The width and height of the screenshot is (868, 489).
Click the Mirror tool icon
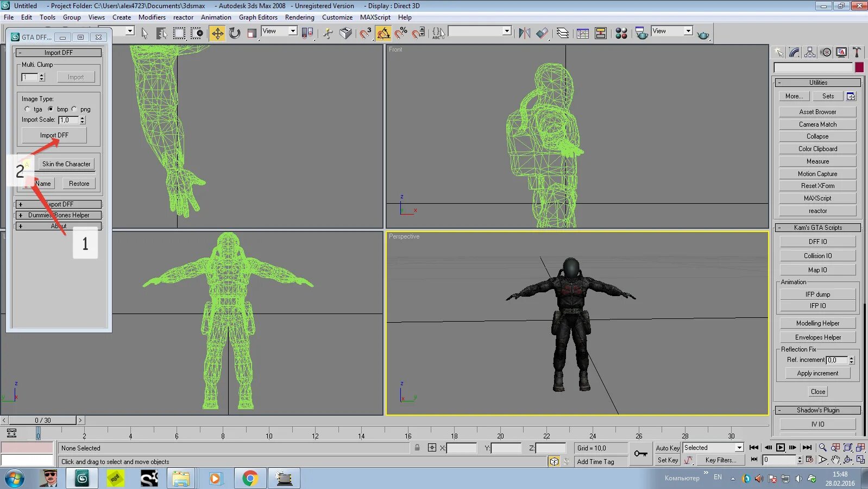(x=524, y=34)
